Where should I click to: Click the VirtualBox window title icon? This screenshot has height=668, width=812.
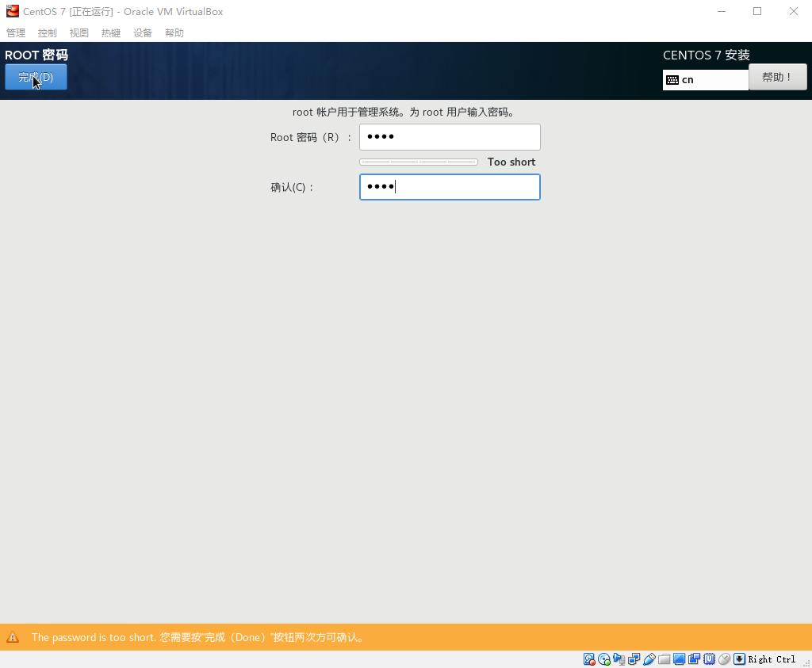pyautogui.click(x=13, y=11)
